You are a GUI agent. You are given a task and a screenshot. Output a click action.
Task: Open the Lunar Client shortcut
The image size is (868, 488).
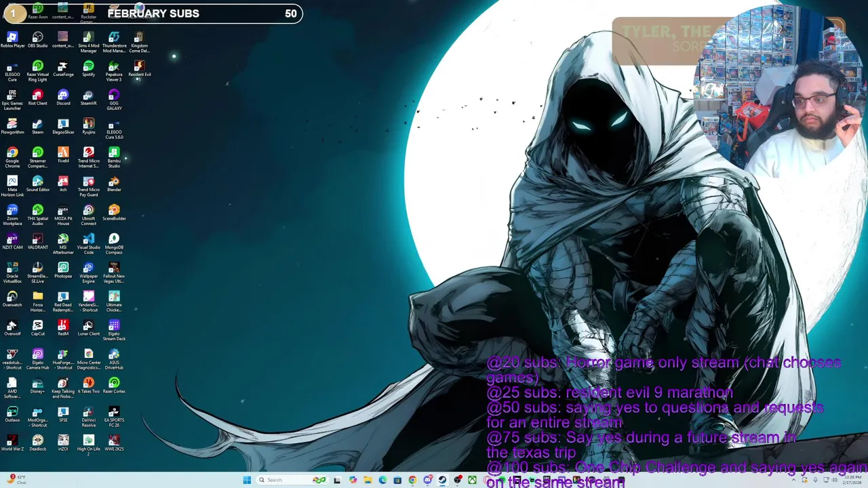coord(88,328)
